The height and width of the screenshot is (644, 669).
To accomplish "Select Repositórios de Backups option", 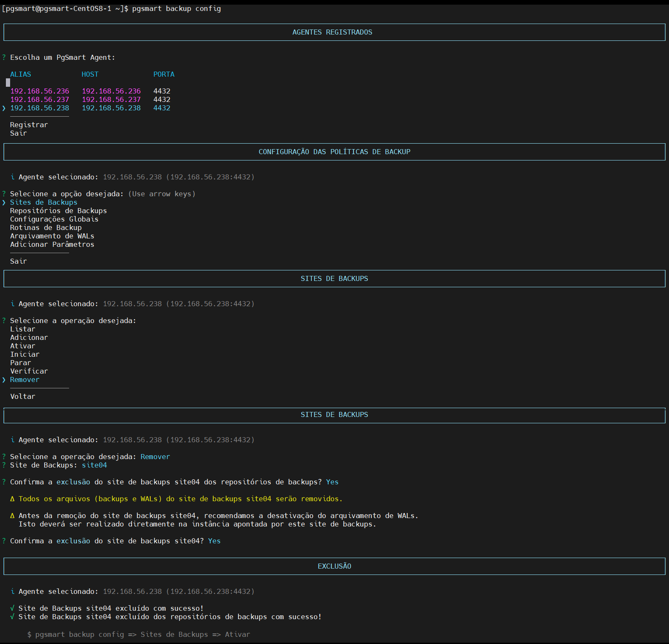I will point(59,211).
